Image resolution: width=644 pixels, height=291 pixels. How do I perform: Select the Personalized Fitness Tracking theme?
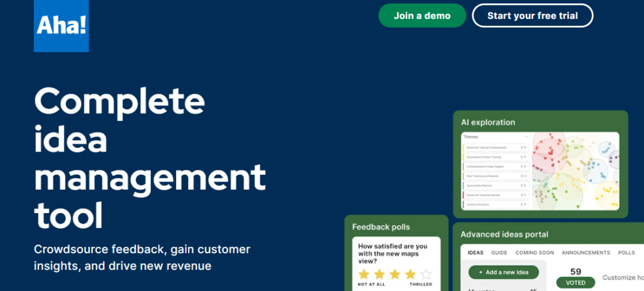click(496, 157)
